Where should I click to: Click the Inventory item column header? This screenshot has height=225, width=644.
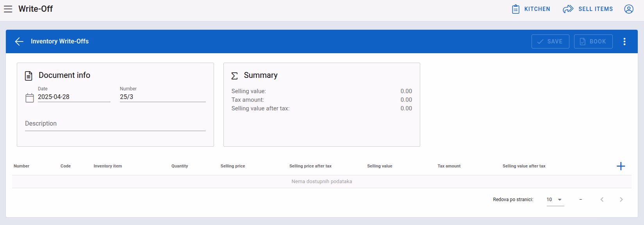[x=108, y=166]
